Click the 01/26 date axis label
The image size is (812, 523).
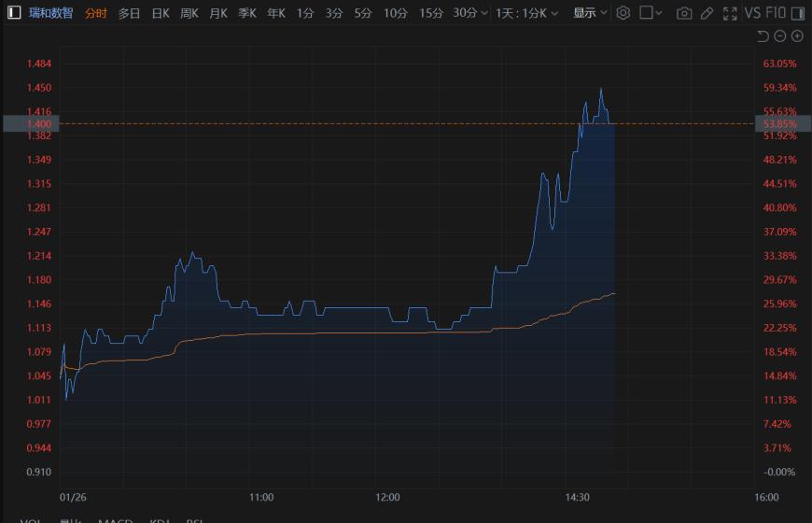pyautogui.click(x=73, y=497)
